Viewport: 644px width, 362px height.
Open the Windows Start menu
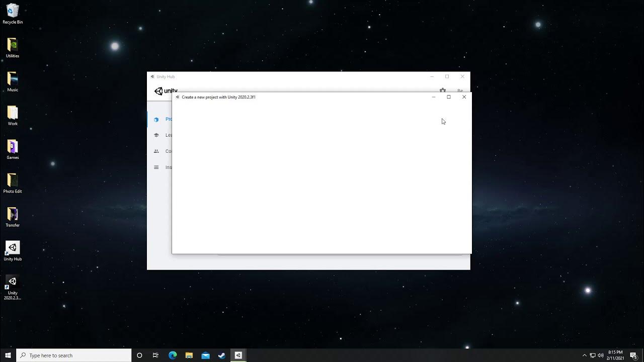click(8, 355)
